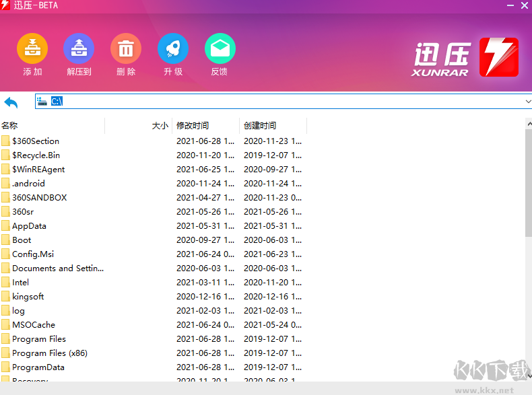The width and height of the screenshot is (532, 395).
Task: Click the app icon in title bar
Action: click(x=5, y=5)
